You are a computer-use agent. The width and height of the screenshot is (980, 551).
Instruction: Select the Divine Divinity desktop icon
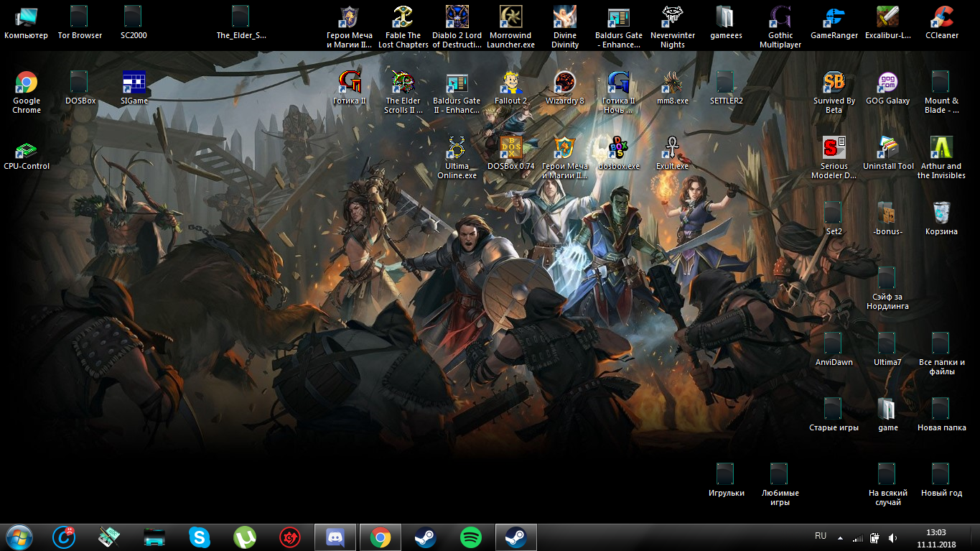pos(565,27)
